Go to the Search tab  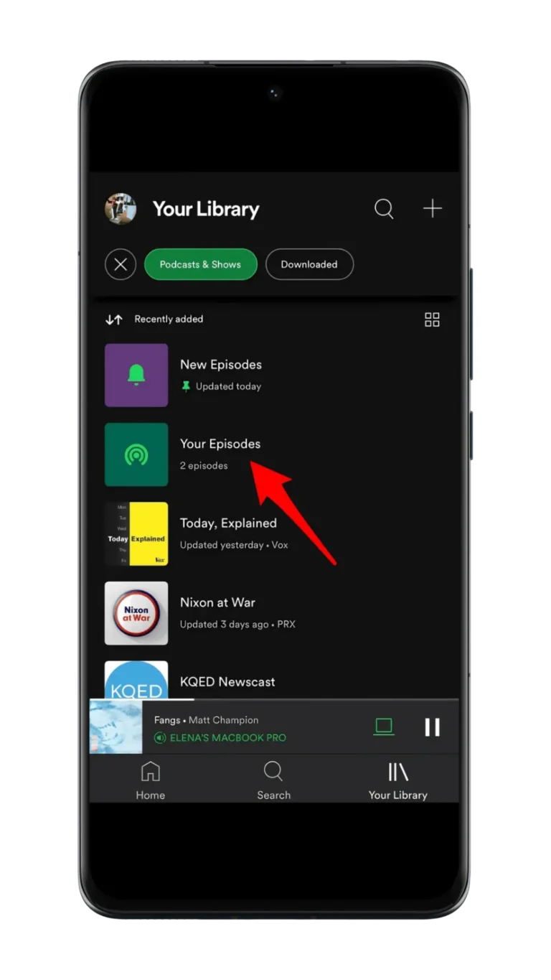pyautogui.click(x=273, y=780)
